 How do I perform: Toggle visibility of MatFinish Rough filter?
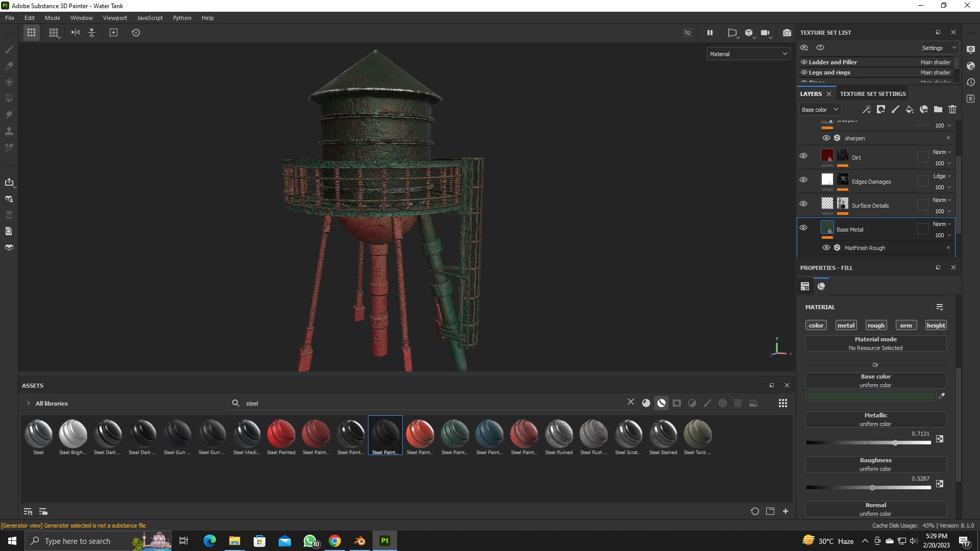[826, 247]
